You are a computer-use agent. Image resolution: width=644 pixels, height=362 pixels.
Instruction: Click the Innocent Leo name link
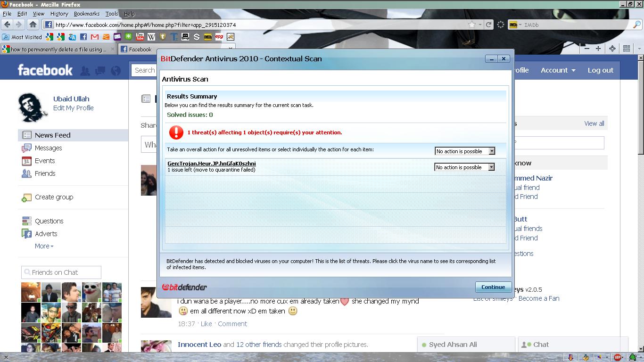[199, 345]
